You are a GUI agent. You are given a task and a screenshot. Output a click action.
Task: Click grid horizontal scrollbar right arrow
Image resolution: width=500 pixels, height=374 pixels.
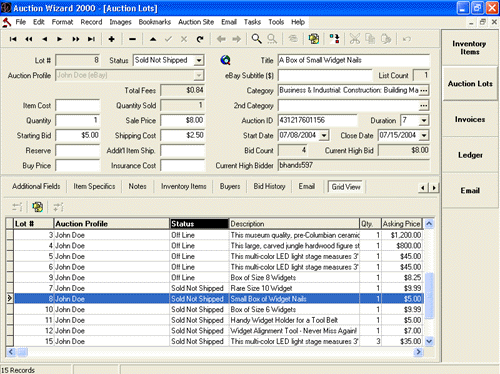[x=418, y=352]
